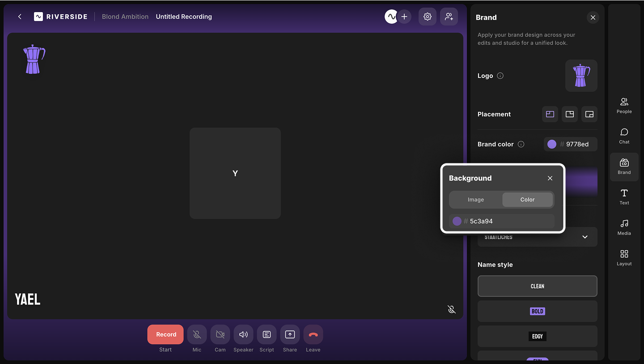Image resolution: width=644 pixels, height=364 pixels.
Task: Open the Text panel in sidebar
Action: pyautogui.click(x=624, y=197)
